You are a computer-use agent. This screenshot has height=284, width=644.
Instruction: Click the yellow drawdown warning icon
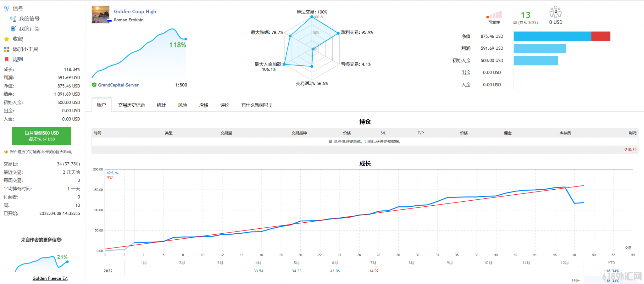[x=6, y=152]
